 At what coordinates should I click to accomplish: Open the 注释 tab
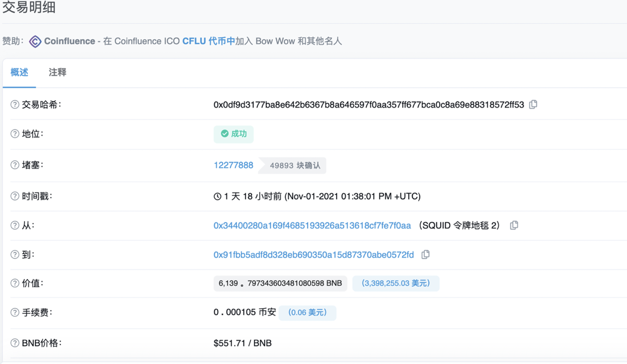point(57,72)
